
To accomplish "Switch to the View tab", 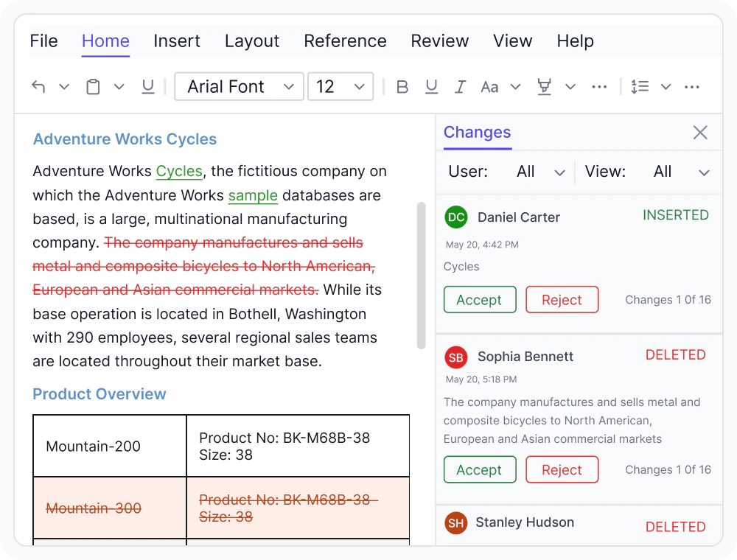I will pos(512,41).
